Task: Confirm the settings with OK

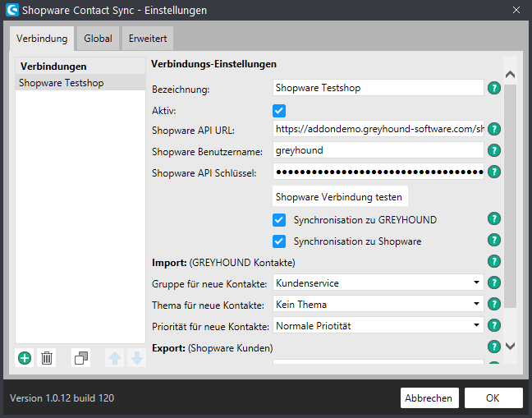Action: coord(493,397)
